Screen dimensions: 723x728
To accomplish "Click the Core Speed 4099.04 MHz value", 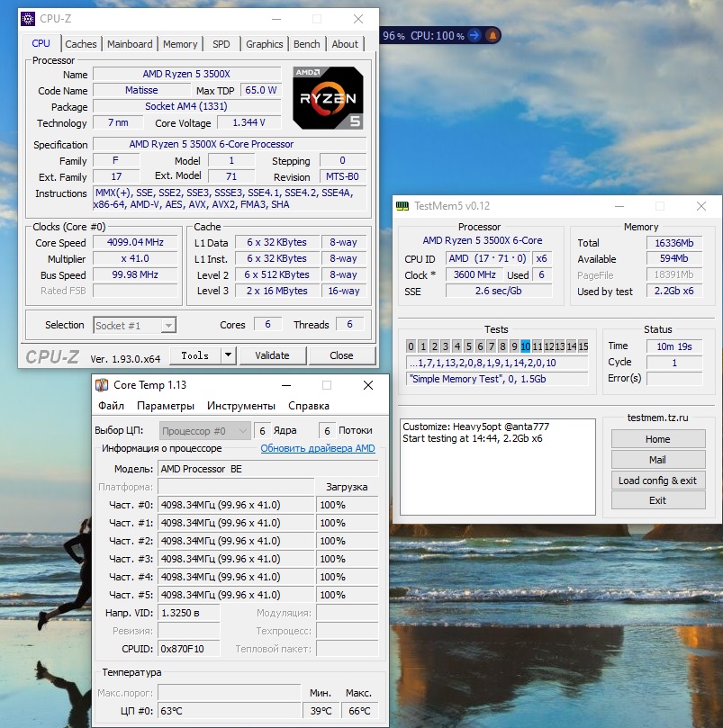I will pyautogui.click(x=135, y=242).
